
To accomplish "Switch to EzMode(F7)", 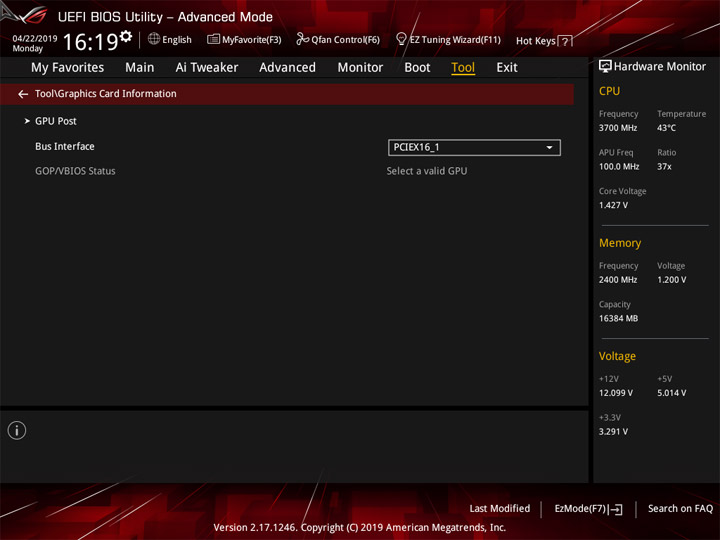I will [588, 509].
